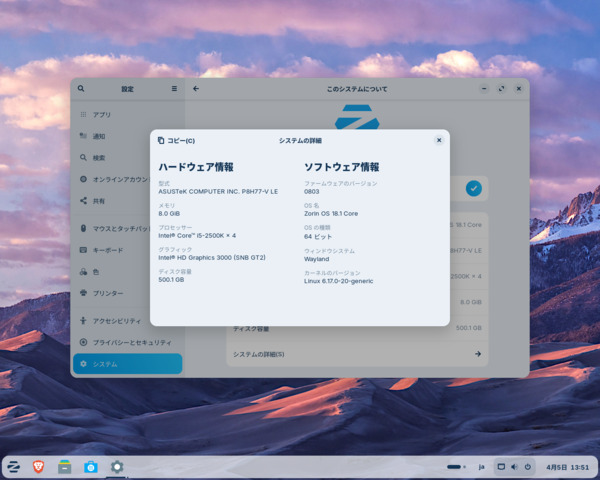This screenshot has width=600, height=480.
Task: Click the workspace indicator on the taskbar
Action: click(x=456, y=467)
